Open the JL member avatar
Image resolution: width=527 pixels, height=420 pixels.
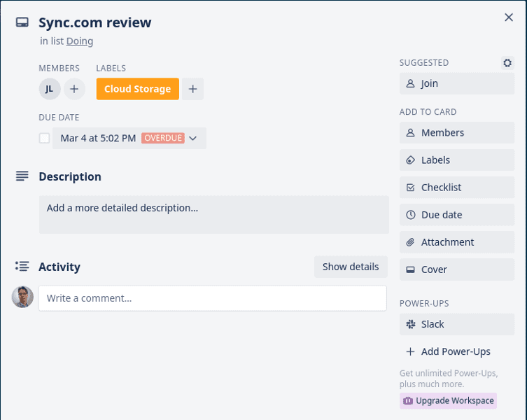(x=50, y=89)
